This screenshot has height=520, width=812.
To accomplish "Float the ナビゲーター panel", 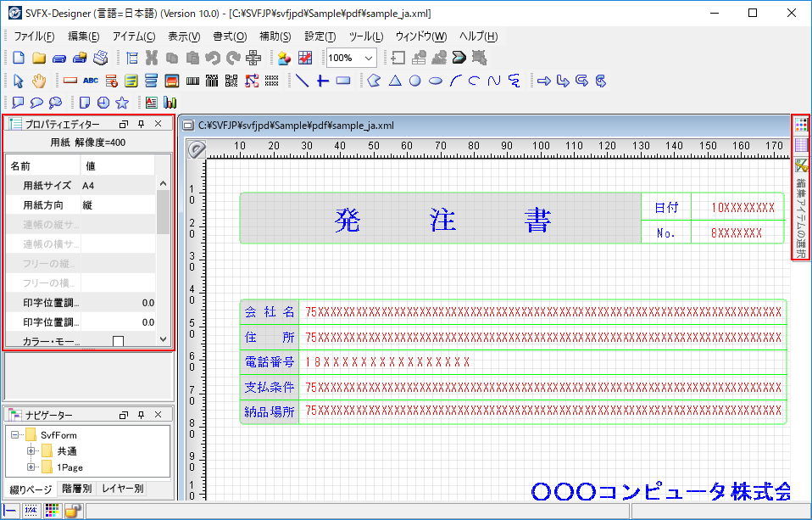I will [x=123, y=415].
